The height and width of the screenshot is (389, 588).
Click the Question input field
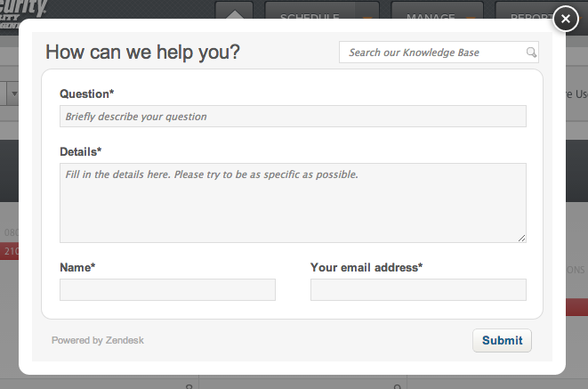[293, 117]
